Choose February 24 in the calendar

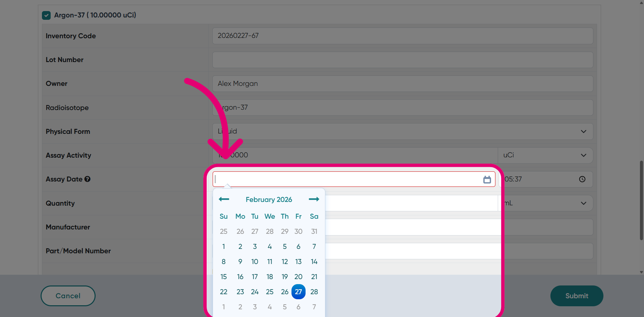[x=255, y=292]
